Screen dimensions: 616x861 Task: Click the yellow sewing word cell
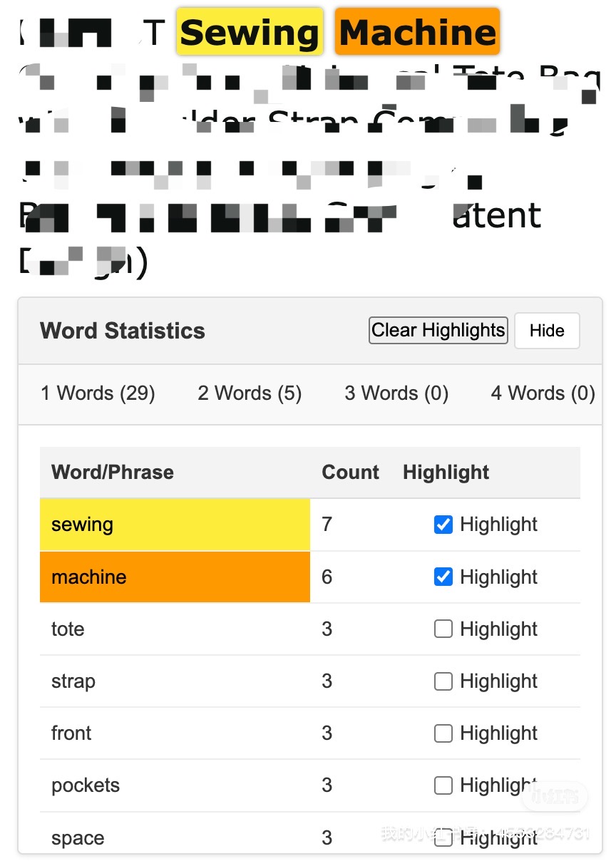click(175, 525)
